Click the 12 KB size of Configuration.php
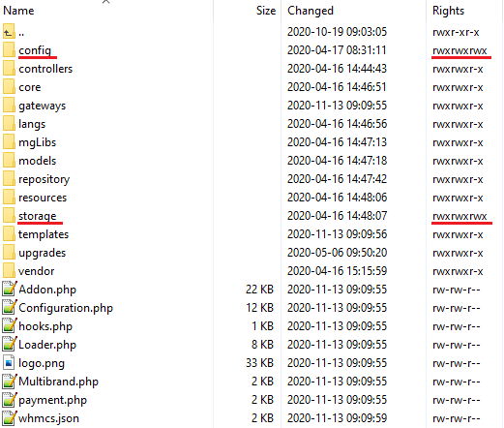504x428 pixels. tap(259, 308)
